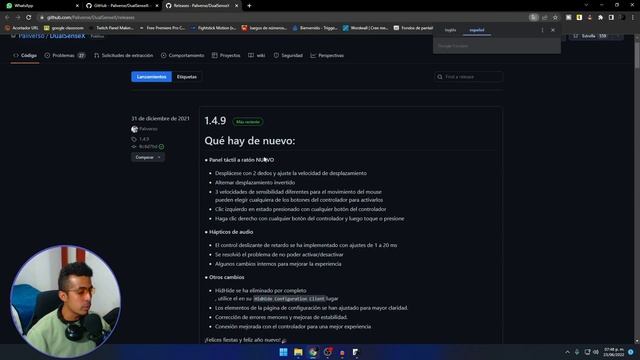Open translate popup options menu
The height and width of the screenshot is (360, 640).
click(x=542, y=30)
